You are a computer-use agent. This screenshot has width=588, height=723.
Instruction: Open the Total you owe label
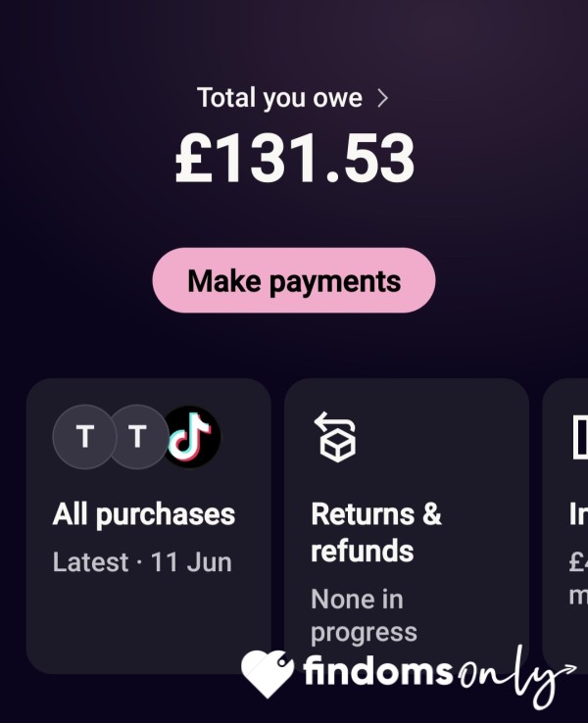(279, 98)
